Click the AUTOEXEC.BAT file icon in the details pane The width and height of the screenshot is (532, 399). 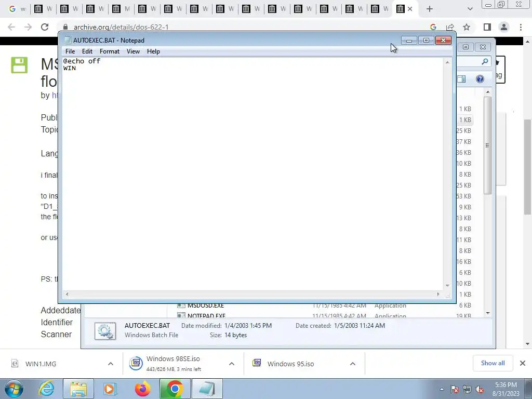(105, 331)
